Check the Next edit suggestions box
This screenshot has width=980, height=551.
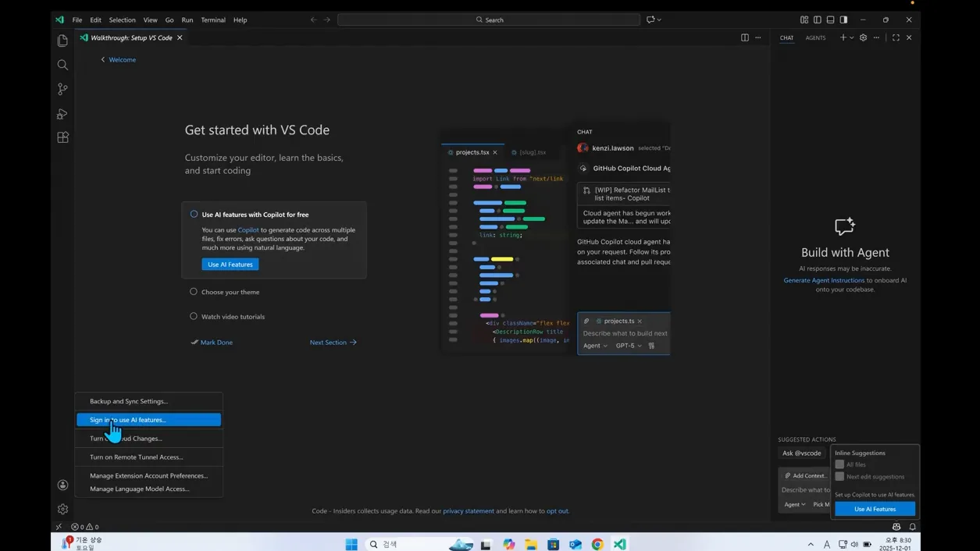[839, 476]
